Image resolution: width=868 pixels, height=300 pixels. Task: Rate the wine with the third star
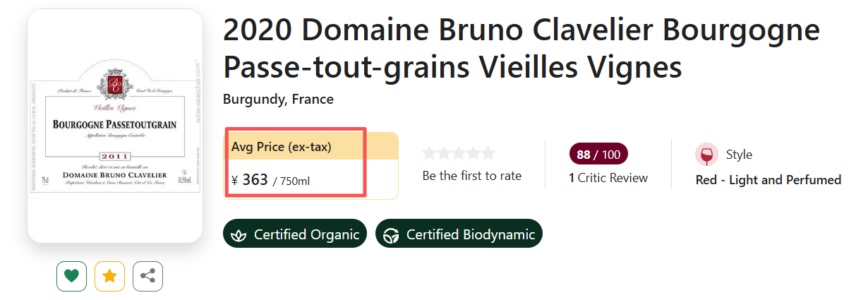[x=459, y=153]
